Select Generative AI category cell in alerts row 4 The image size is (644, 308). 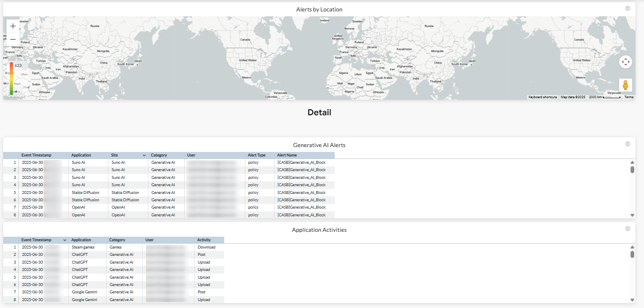[163, 185]
